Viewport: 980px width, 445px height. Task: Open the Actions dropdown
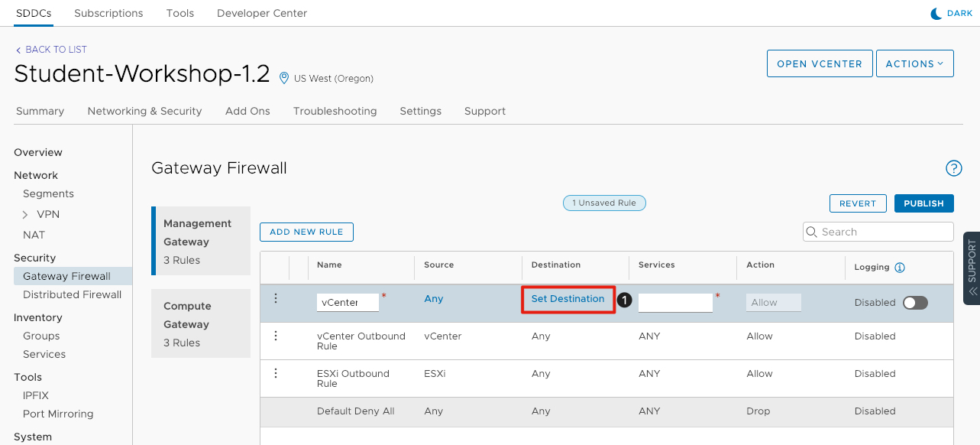coord(914,64)
